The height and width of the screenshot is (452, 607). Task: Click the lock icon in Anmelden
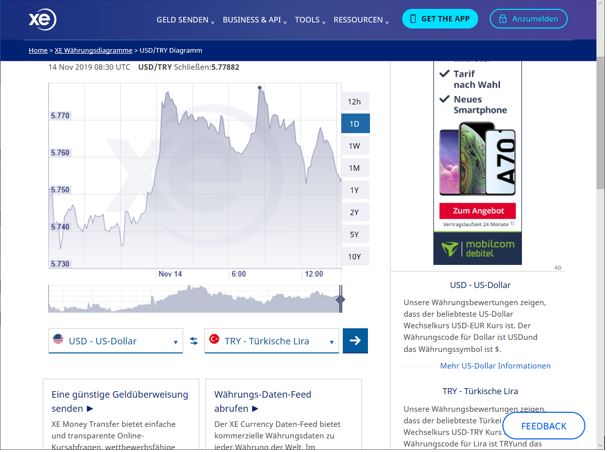502,19
